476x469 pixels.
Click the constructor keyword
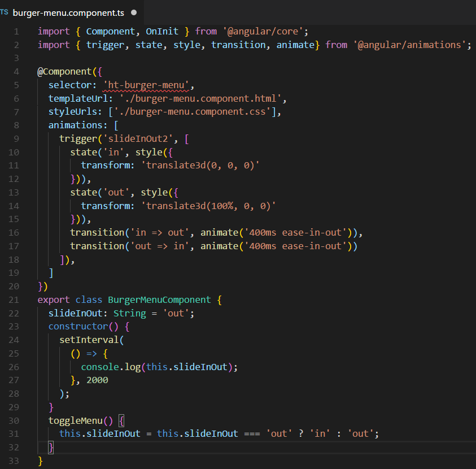[78, 327]
